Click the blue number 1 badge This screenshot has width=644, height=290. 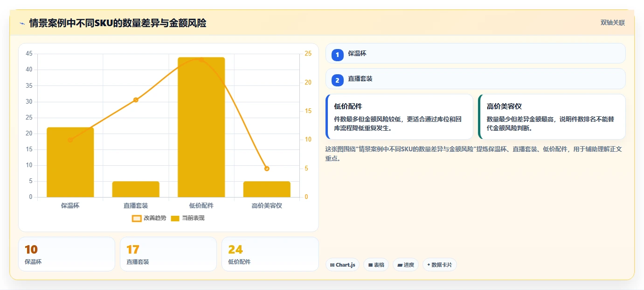(x=337, y=55)
